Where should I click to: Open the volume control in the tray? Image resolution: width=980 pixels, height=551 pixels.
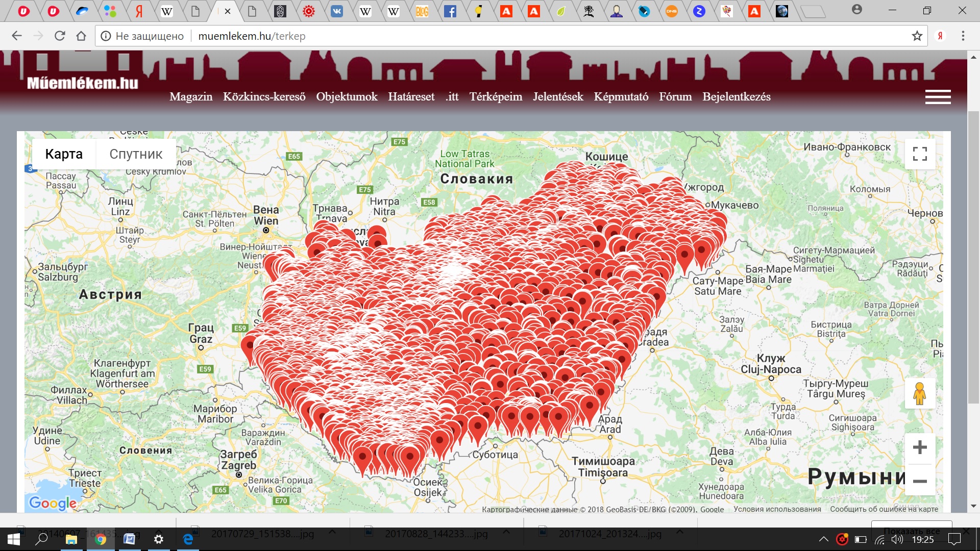[897, 539]
